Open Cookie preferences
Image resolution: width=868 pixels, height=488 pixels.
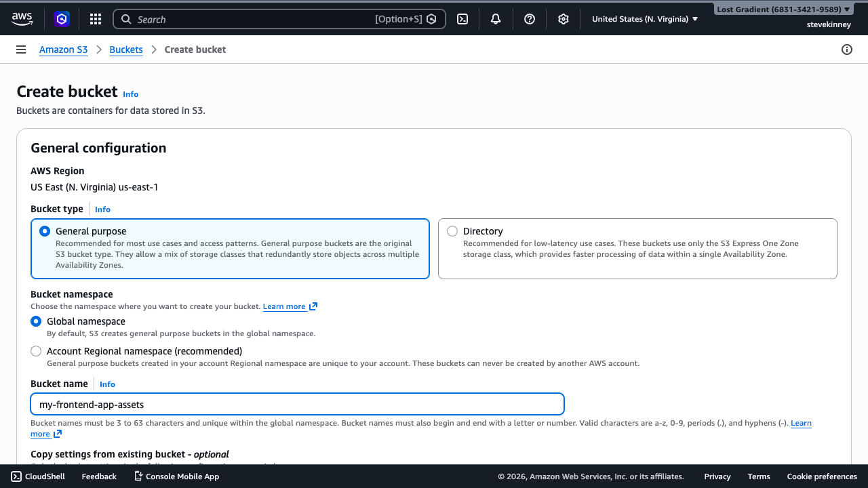[x=822, y=476]
